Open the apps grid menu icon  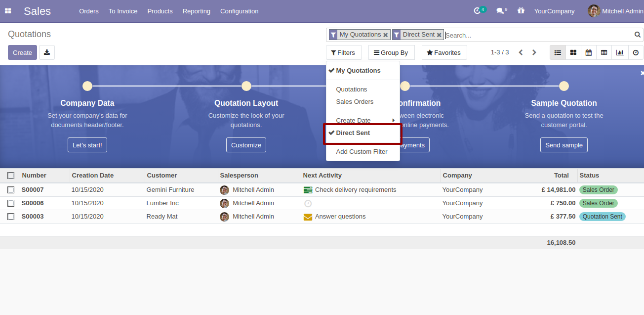[x=8, y=11]
